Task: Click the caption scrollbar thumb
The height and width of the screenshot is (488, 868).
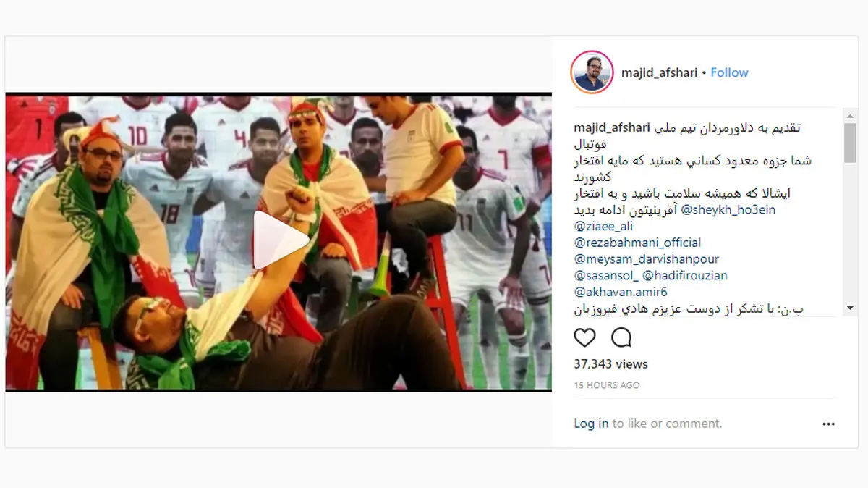Action: [850, 143]
